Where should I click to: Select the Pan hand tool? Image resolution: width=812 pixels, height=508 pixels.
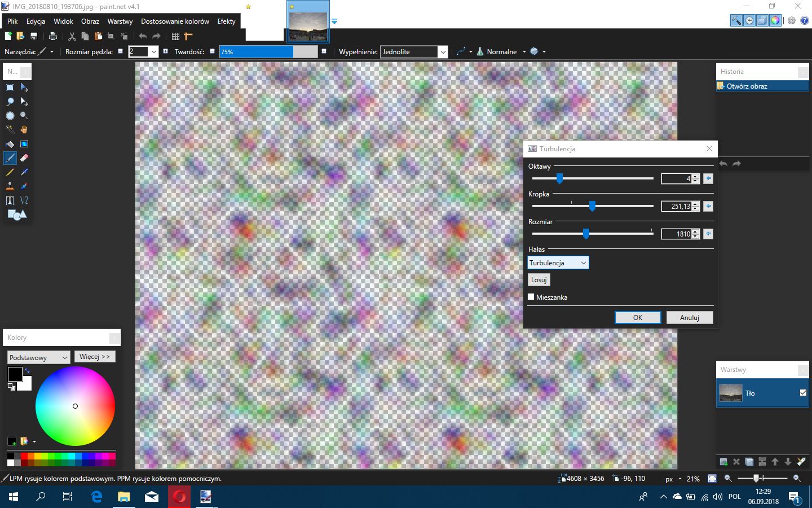[x=24, y=130]
